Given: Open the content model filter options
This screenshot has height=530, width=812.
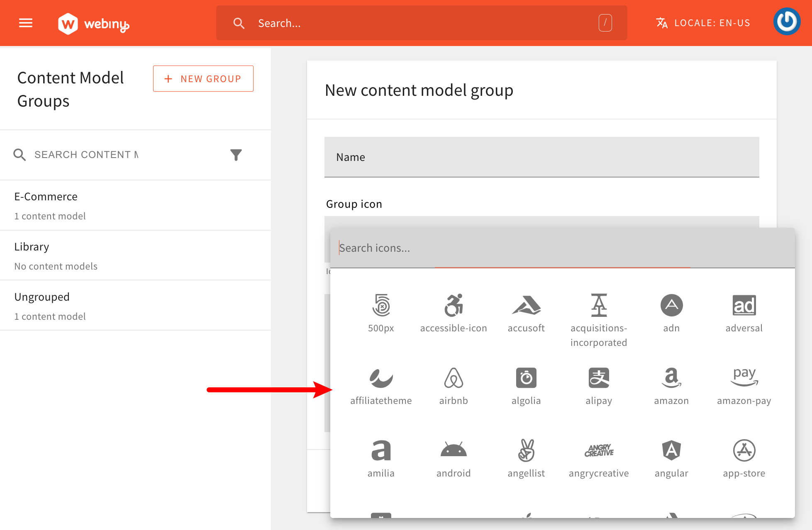Looking at the screenshot, I should [236, 155].
